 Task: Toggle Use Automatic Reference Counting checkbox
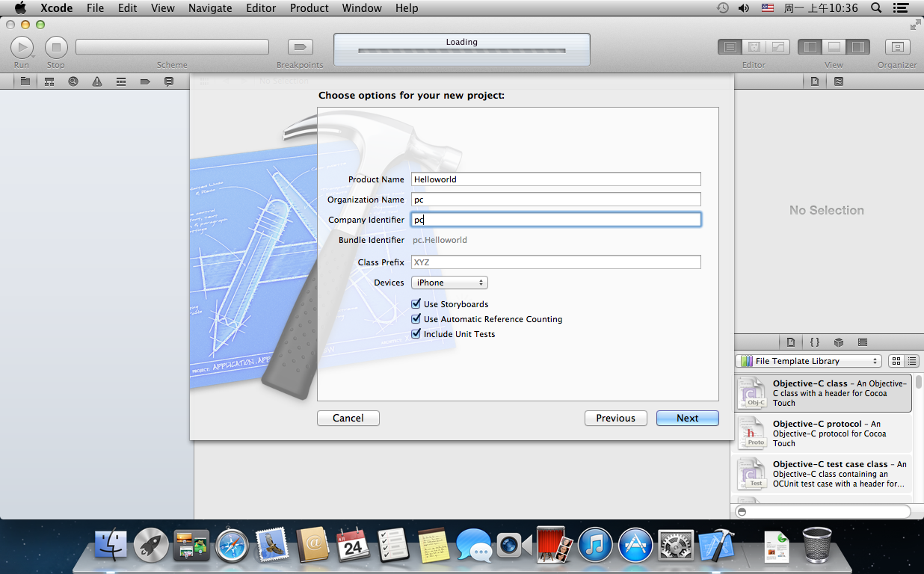pyautogui.click(x=416, y=319)
